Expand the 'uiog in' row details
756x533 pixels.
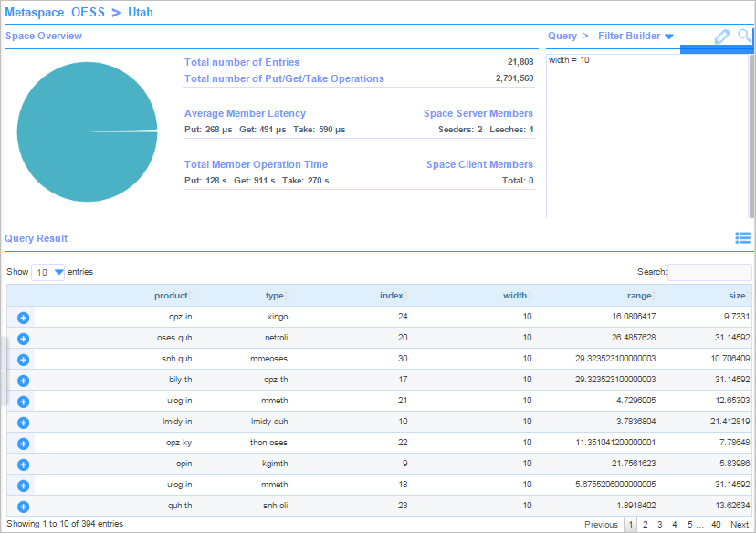pos(23,402)
